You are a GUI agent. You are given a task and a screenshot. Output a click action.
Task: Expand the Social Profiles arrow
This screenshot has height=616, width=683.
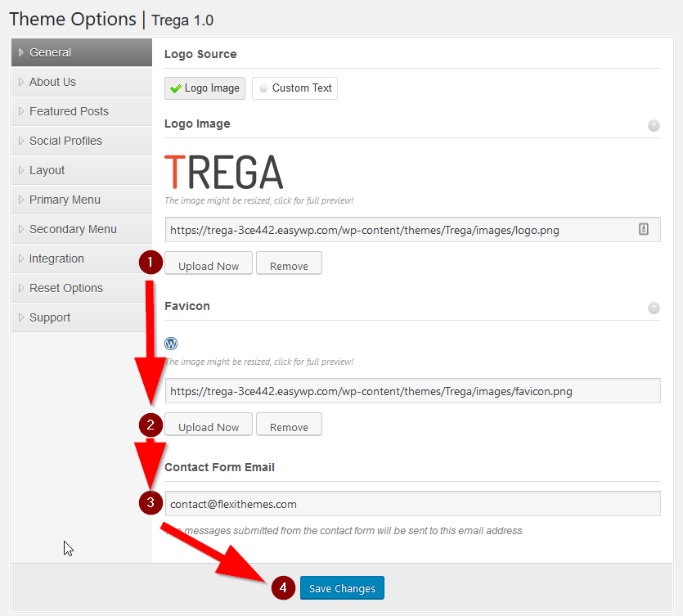point(21,141)
